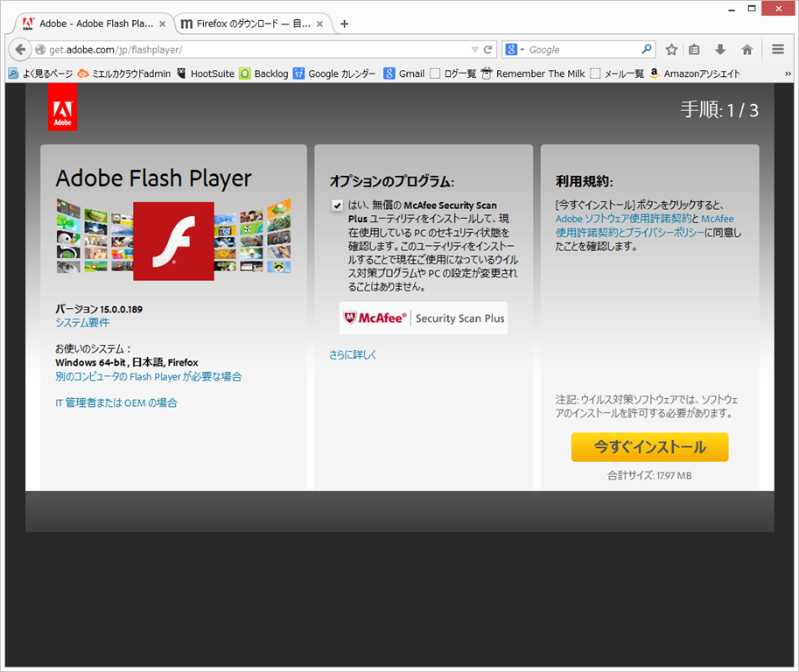The width and height of the screenshot is (799, 672).
Task: Open 別のコンピュータの Flash Player が必要な場合 link
Action: pyautogui.click(x=148, y=376)
